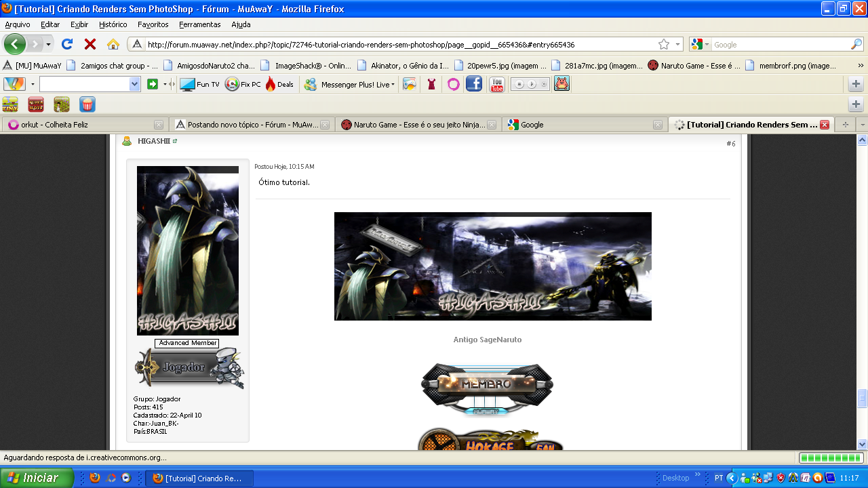This screenshot has height=488, width=868.
Task: Go to the Home page icon
Action: (113, 45)
